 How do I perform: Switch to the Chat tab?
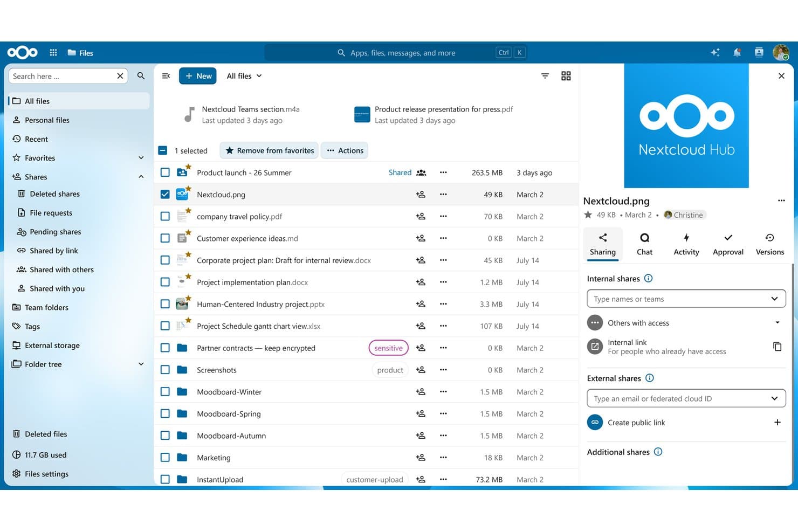pyautogui.click(x=644, y=244)
